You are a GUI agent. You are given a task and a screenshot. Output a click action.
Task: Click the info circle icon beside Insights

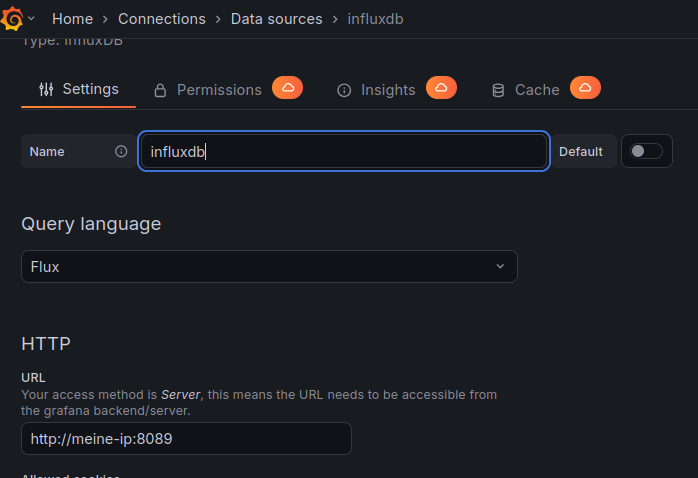pos(344,91)
